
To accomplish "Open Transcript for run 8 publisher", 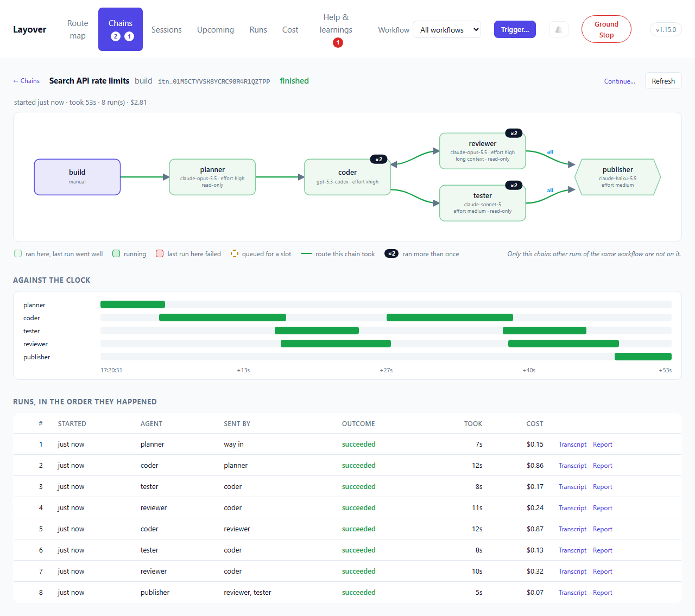I will pos(572,593).
